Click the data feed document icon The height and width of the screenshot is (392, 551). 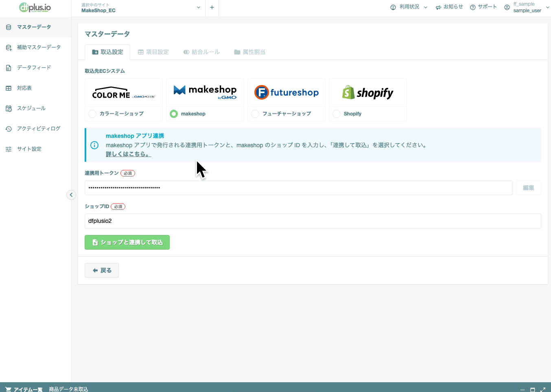click(x=9, y=68)
